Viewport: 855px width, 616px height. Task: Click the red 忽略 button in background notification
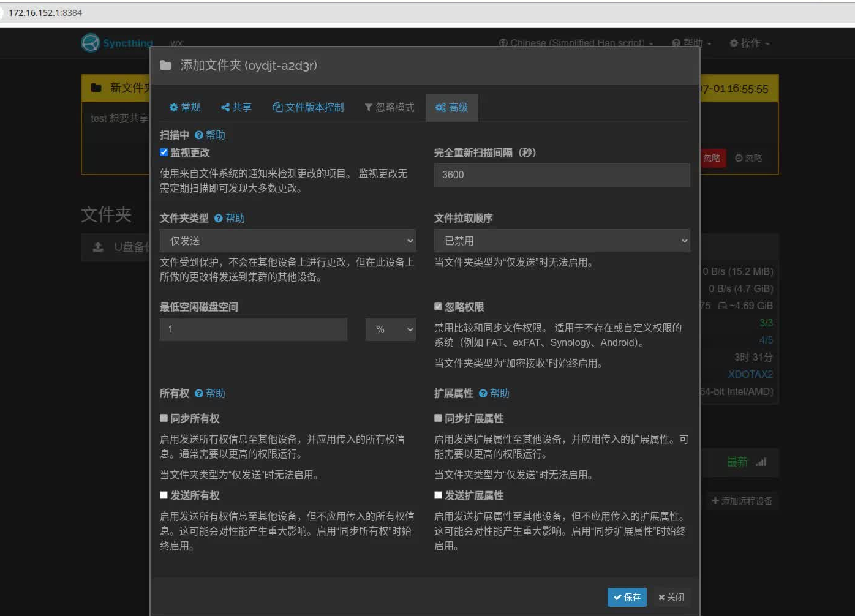712,158
